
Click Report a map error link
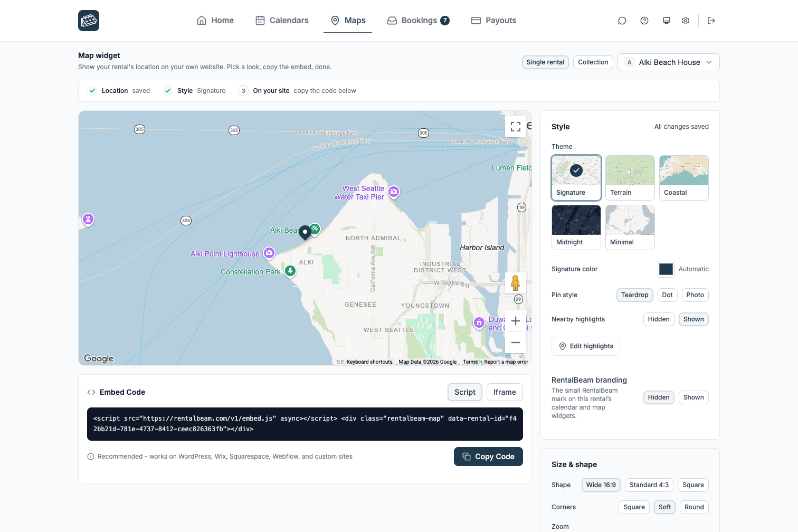click(x=506, y=362)
